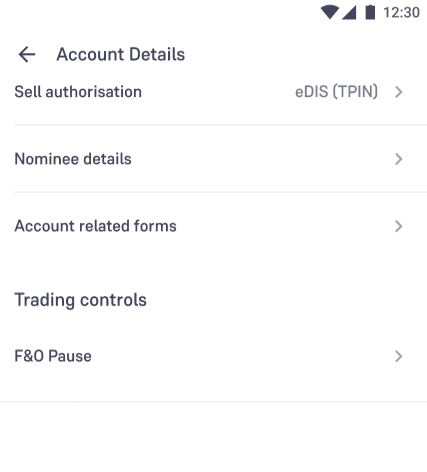Tap the 12:30 clock display
Viewport: 427px width, 472px height.
[x=401, y=13]
